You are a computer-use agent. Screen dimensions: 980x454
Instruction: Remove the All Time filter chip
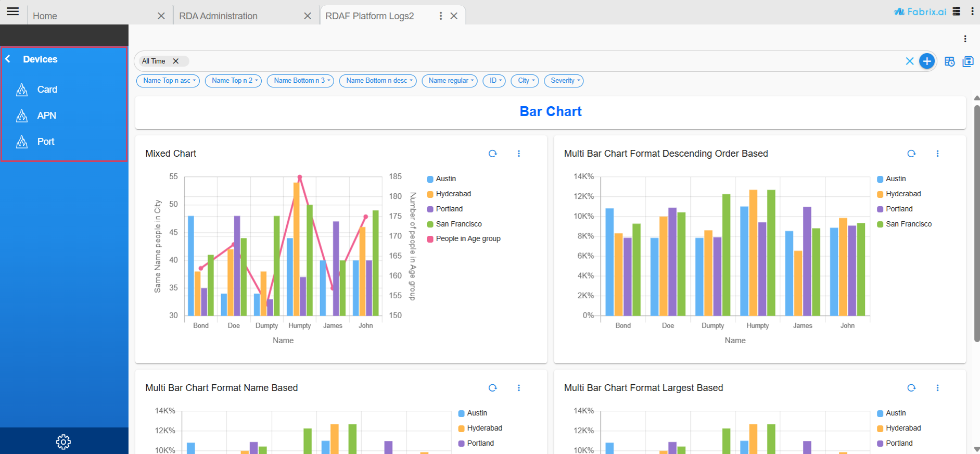(x=176, y=61)
